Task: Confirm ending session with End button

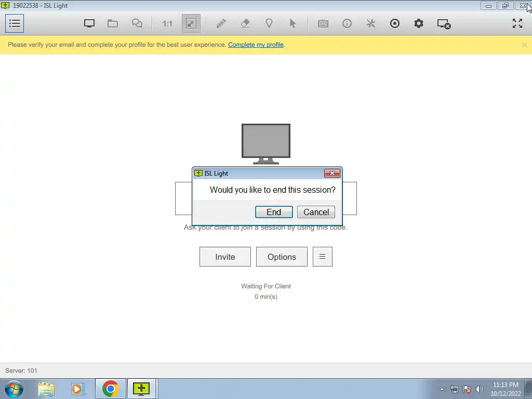Action: [274, 212]
